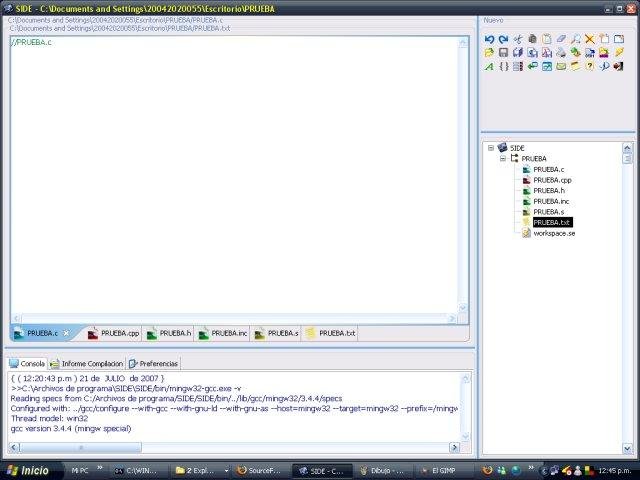Click the question mark help icon
The height and width of the screenshot is (480, 640).
pos(590,66)
